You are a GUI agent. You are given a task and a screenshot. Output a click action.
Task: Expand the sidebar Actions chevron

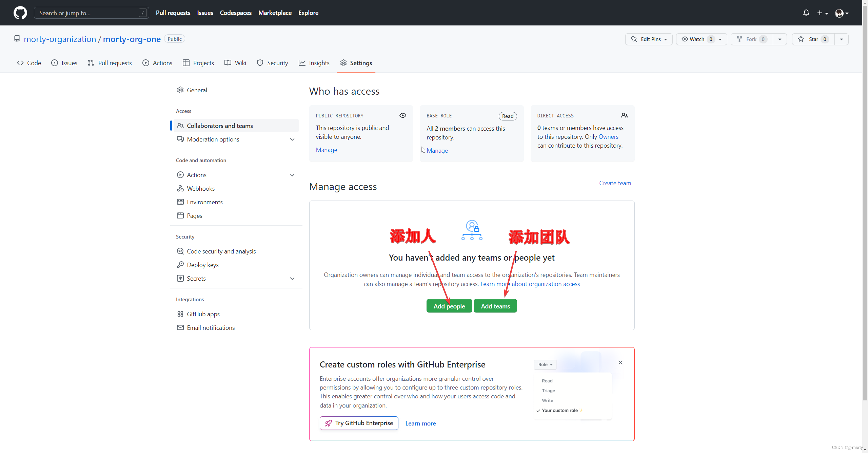pyautogui.click(x=292, y=175)
